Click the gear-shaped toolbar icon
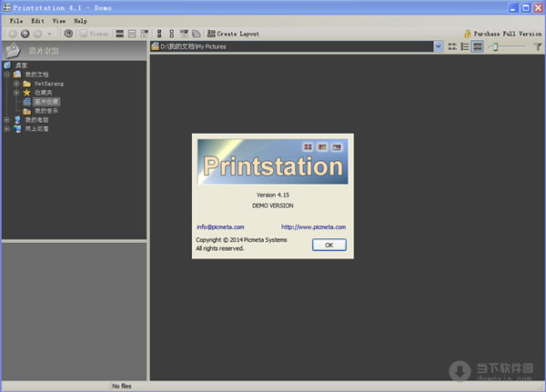Screen dimensions: 546x392 pyautogui.click(x=68, y=34)
